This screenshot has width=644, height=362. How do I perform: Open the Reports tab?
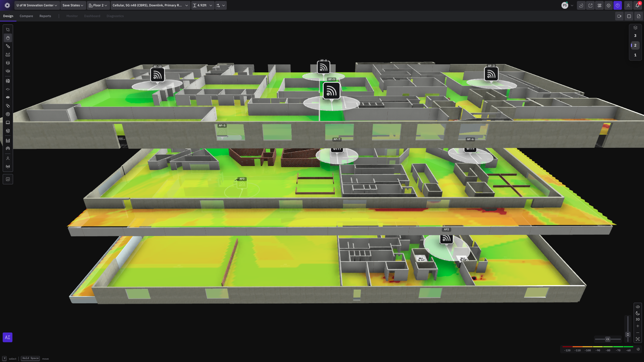click(45, 16)
